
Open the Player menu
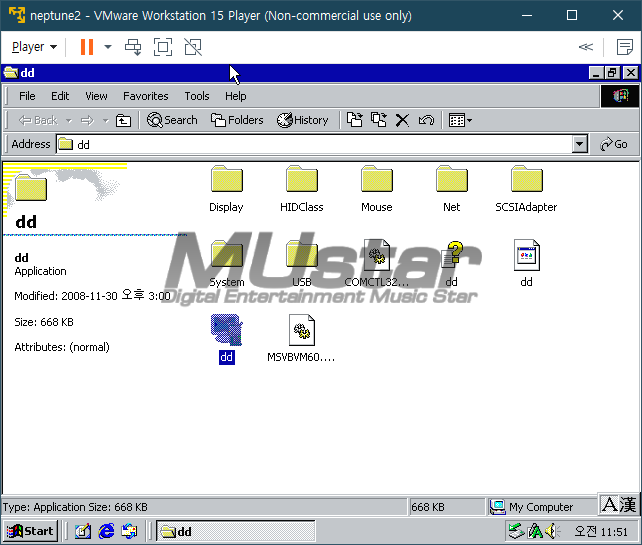34,47
